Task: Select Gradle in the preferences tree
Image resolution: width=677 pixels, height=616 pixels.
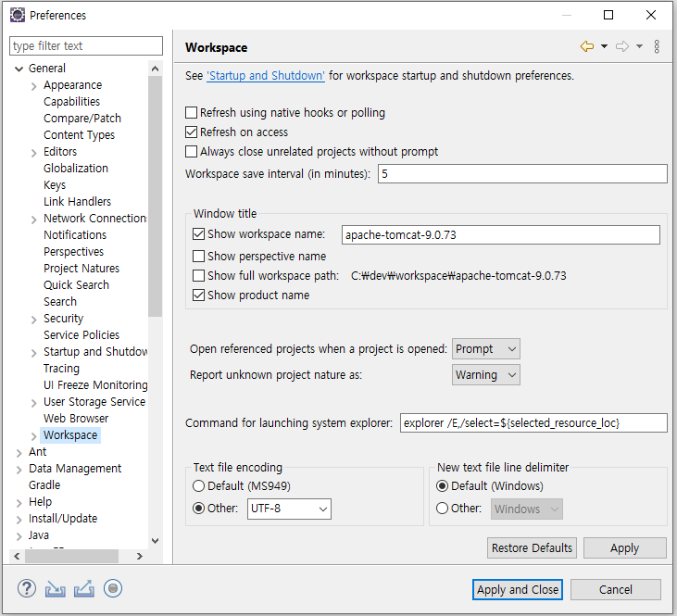Action: click(44, 485)
